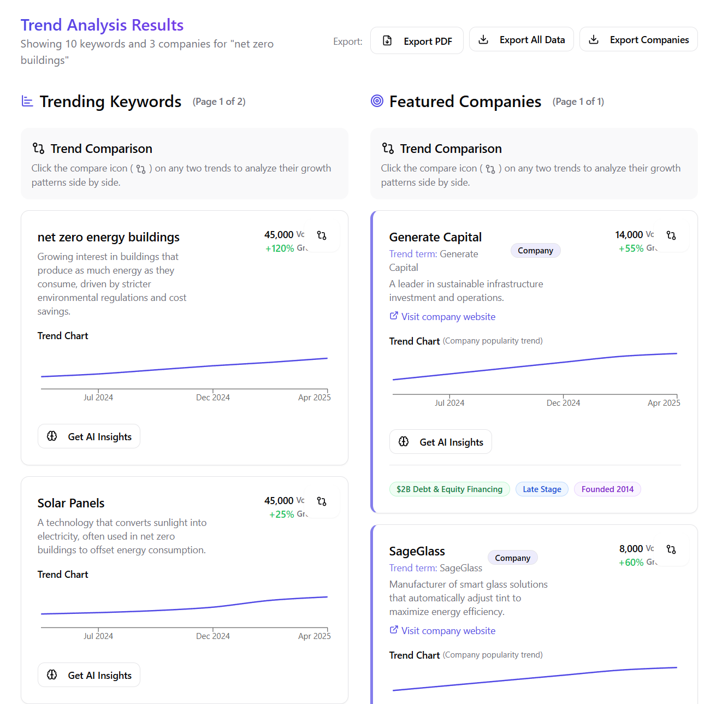Viewport: 728px width, 704px height.
Task: Click the compare icon on Solar Panels card
Action: [x=322, y=501]
